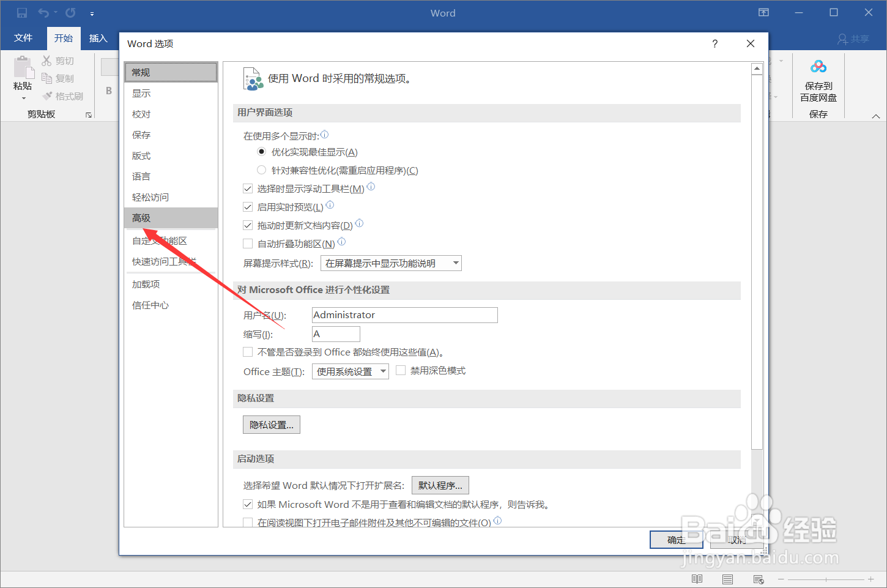Viewport: 887px width, 588px height.
Task: Click Save to Baidu Netdisk icon
Action: pyautogui.click(x=818, y=67)
